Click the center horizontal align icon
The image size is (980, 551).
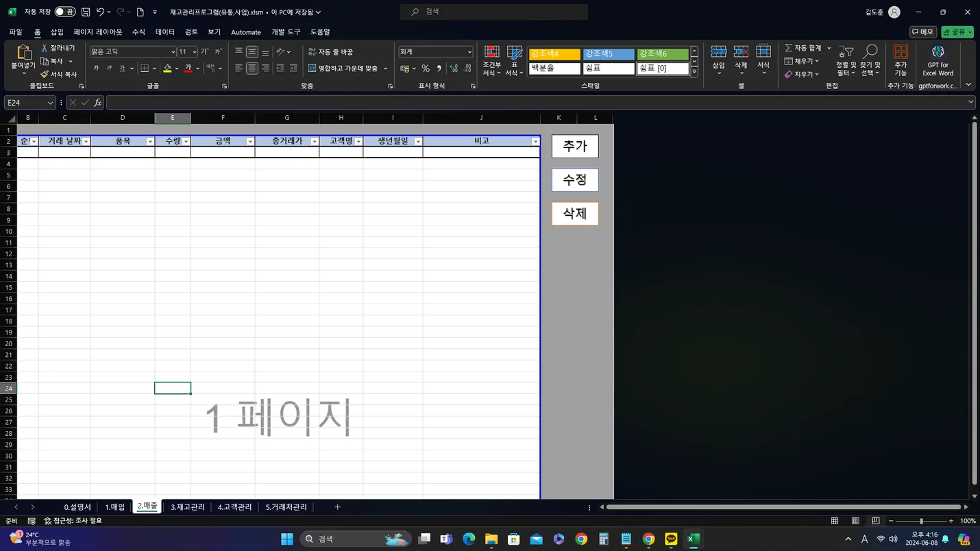[252, 69]
